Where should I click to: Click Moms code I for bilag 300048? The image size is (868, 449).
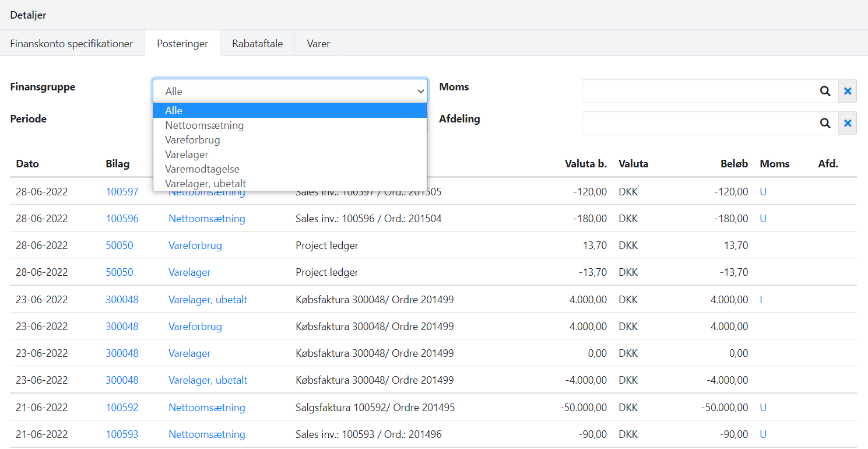tap(761, 300)
